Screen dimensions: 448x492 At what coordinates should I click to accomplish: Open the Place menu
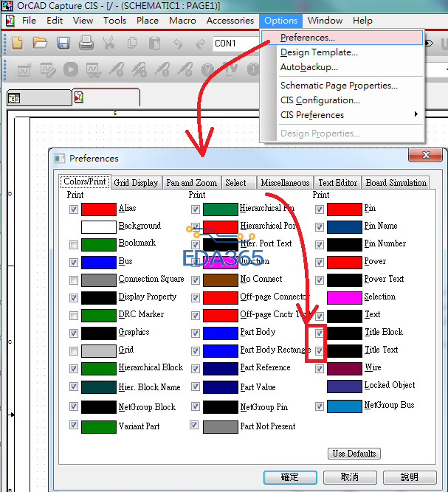[x=147, y=21]
